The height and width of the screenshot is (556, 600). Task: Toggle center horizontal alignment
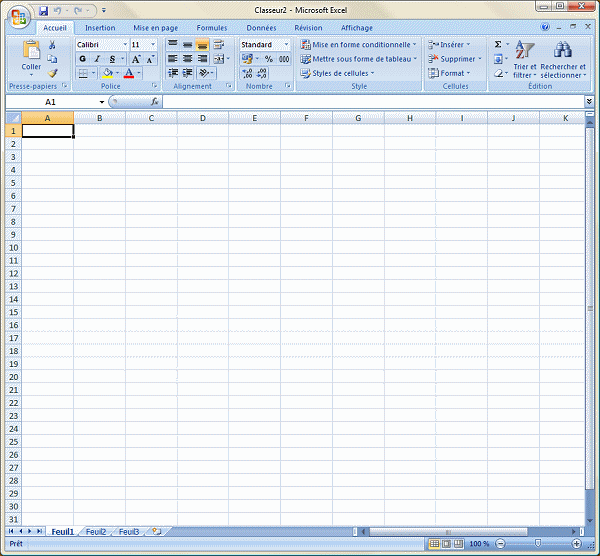(x=187, y=59)
